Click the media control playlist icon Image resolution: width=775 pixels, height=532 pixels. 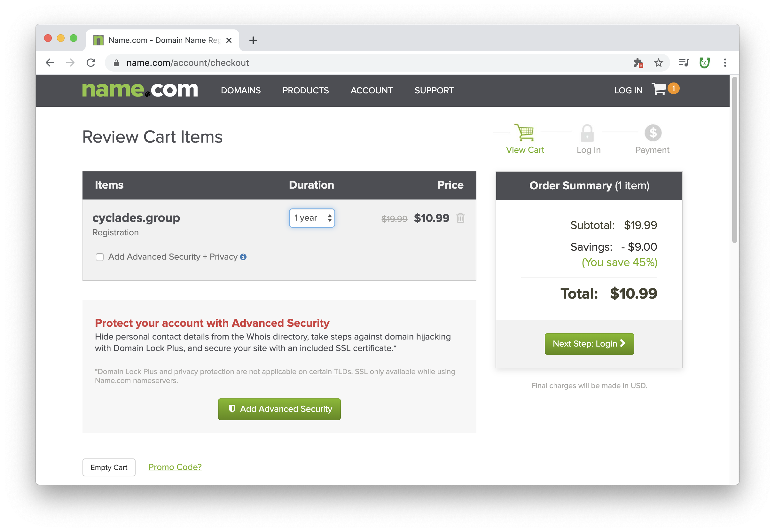[x=684, y=63]
